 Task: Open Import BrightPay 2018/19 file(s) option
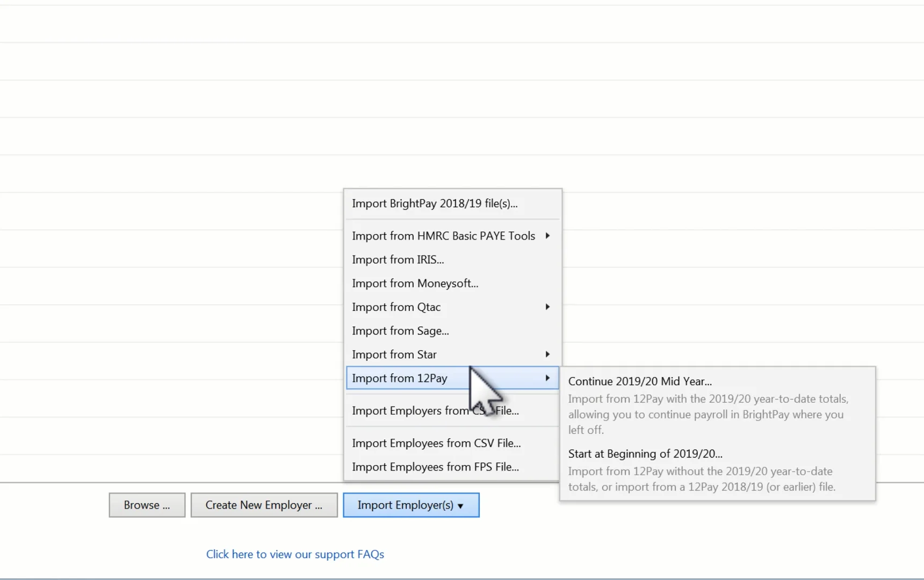pos(452,204)
